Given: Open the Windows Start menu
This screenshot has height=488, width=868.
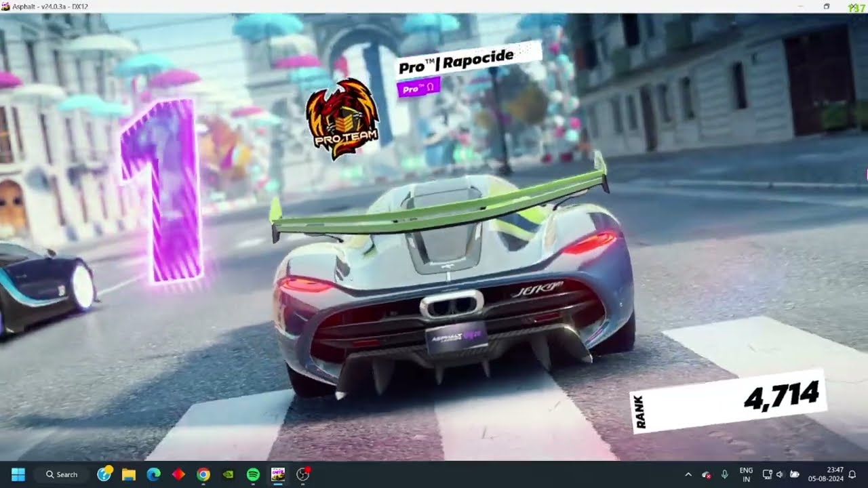Looking at the screenshot, I should (x=18, y=474).
